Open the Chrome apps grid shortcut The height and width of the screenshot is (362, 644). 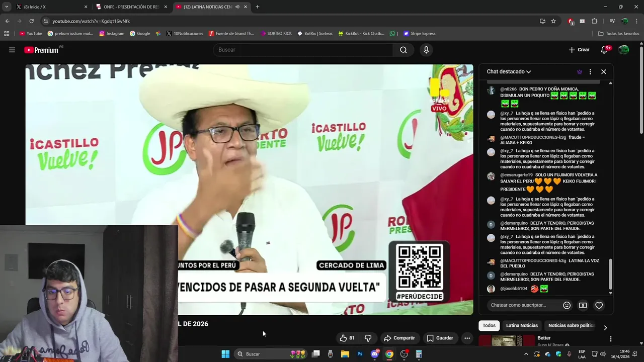(7, 34)
